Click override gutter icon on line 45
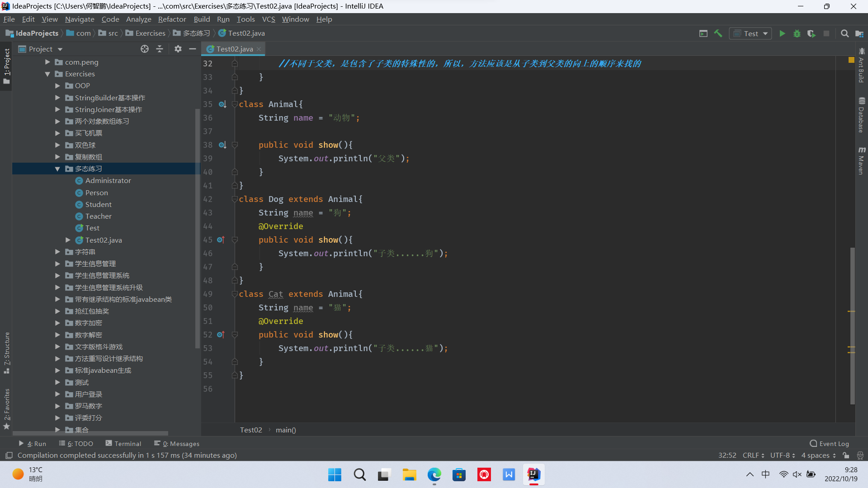The image size is (868, 488). tap(221, 240)
